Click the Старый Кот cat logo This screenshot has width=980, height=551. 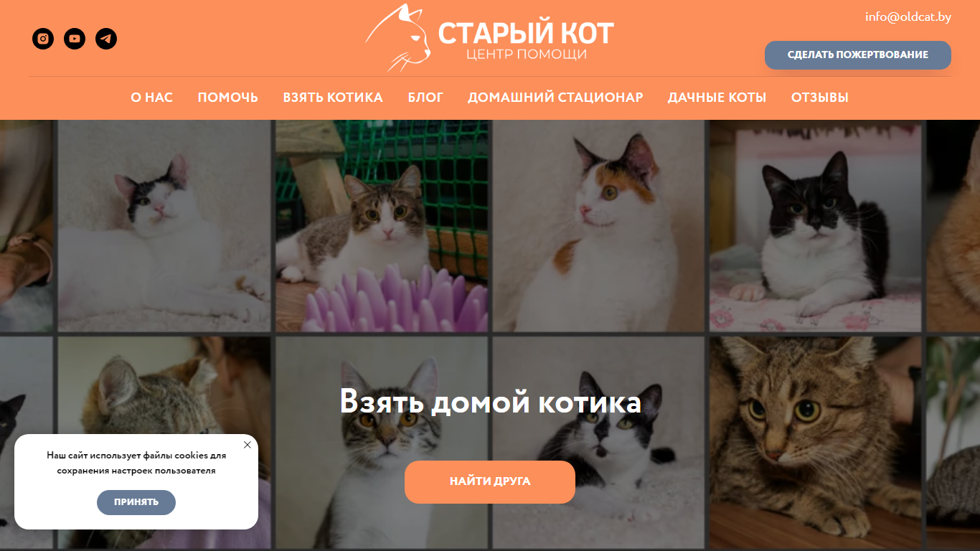(489, 38)
